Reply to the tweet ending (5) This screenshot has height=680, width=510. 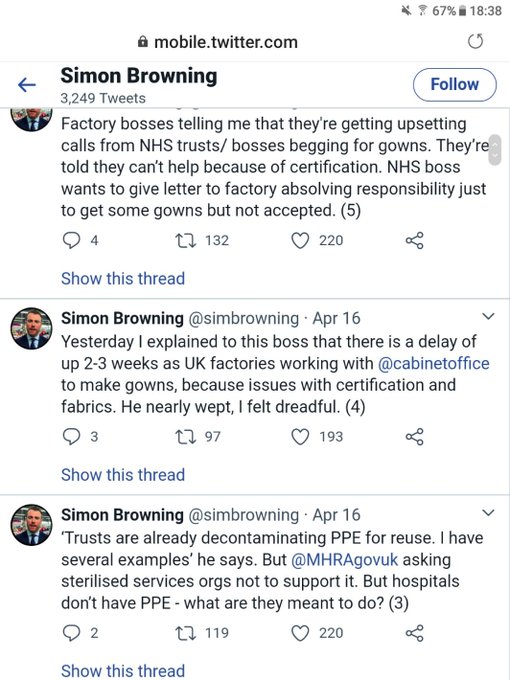pyautogui.click(x=72, y=240)
